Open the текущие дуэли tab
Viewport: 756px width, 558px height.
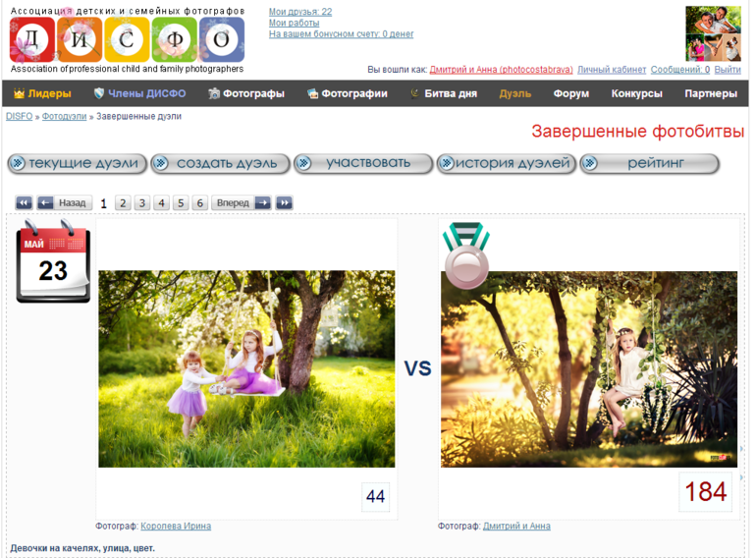tap(78, 164)
